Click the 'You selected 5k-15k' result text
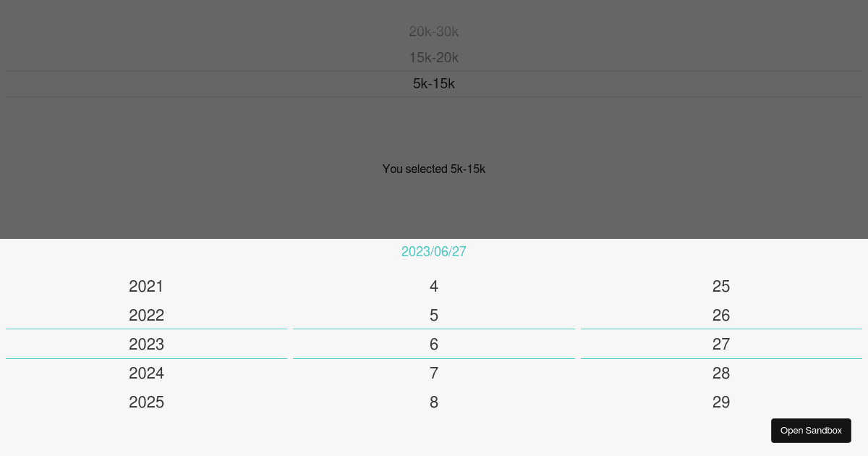This screenshot has height=456, width=868. point(434,169)
